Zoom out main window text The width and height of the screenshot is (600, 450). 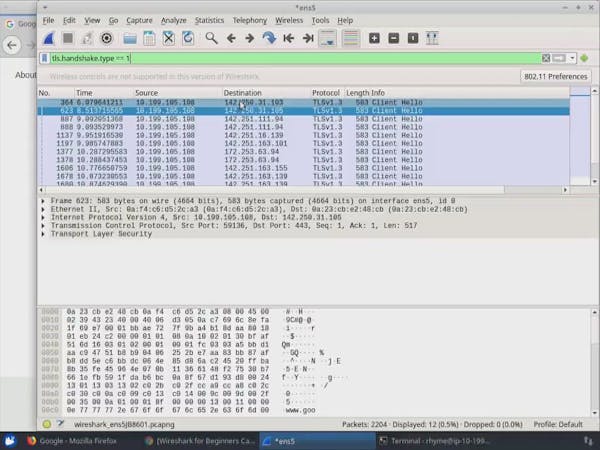[x=393, y=38]
